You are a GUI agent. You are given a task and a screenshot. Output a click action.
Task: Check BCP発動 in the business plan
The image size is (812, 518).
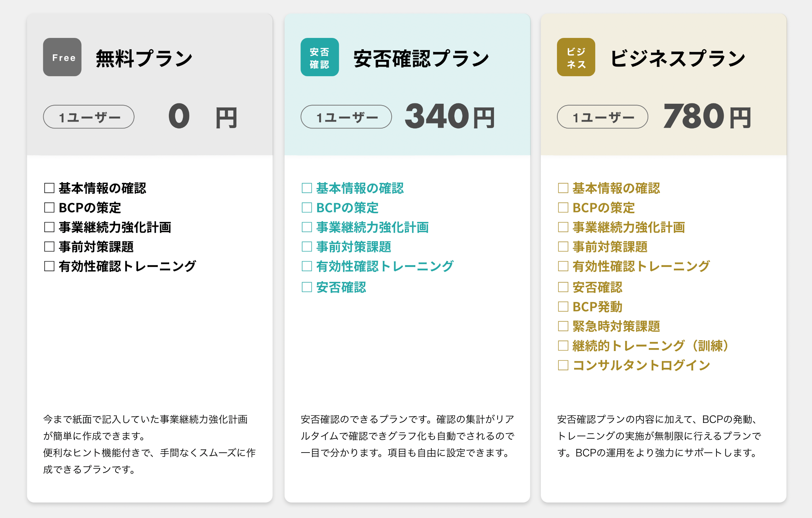click(x=563, y=307)
